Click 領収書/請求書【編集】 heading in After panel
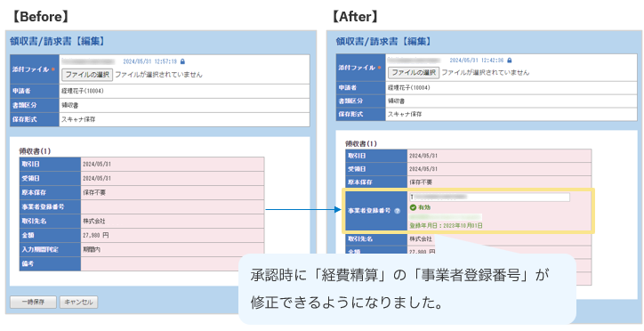This screenshot has height=331, width=644. (x=383, y=41)
